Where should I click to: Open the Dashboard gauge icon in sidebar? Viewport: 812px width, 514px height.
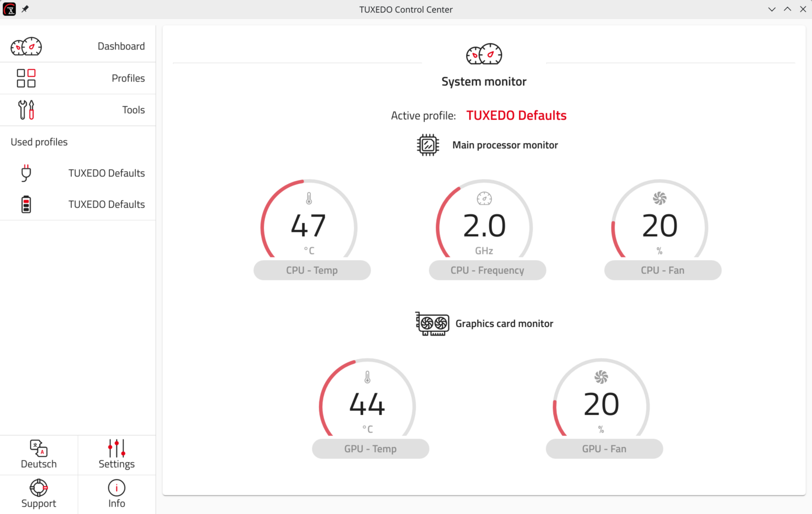pos(26,46)
